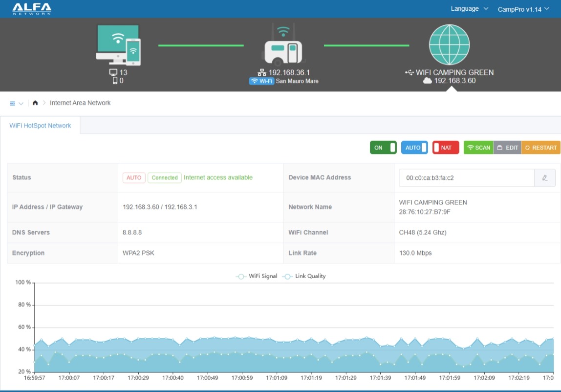Click the blue Wi-Fi badge
Screen dimensions: 561x392
tap(261, 81)
